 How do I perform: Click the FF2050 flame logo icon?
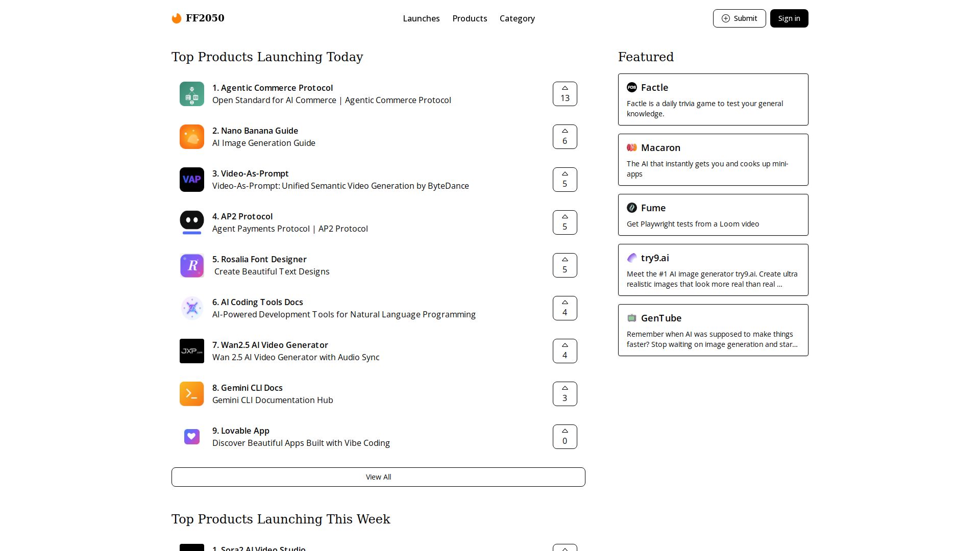point(177,18)
